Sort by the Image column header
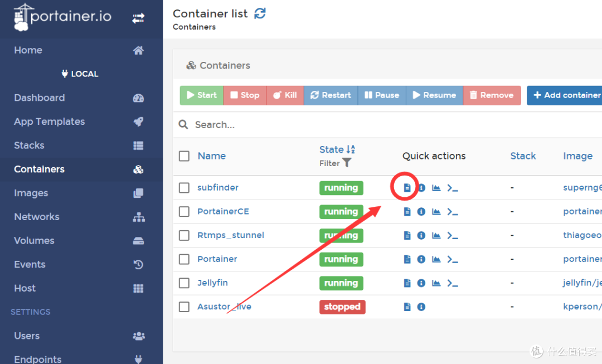This screenshot has height=364, width=602. click(x=578, y=156)
